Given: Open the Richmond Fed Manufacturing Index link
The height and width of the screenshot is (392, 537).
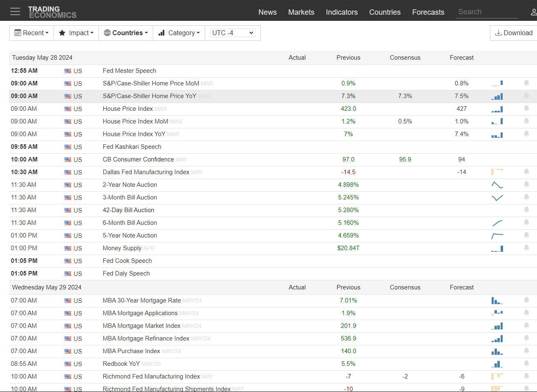Looking at the screenshot, I should click(x=151, y=376).
